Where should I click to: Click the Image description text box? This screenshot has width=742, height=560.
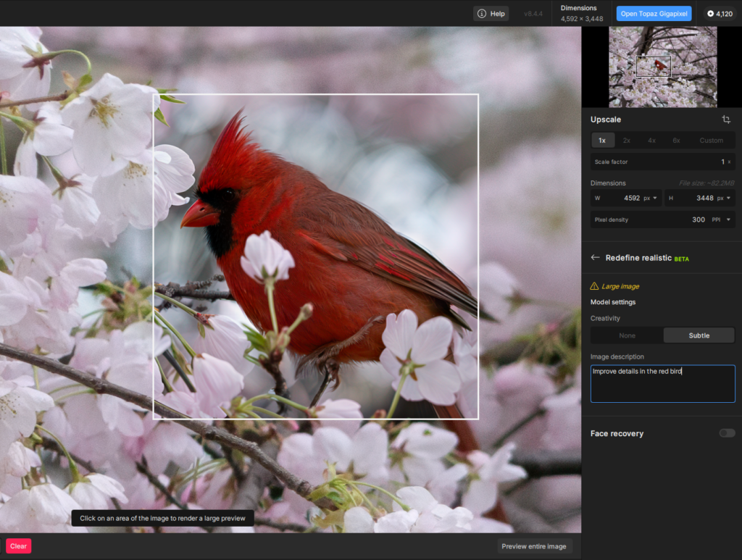click(662, 384)
